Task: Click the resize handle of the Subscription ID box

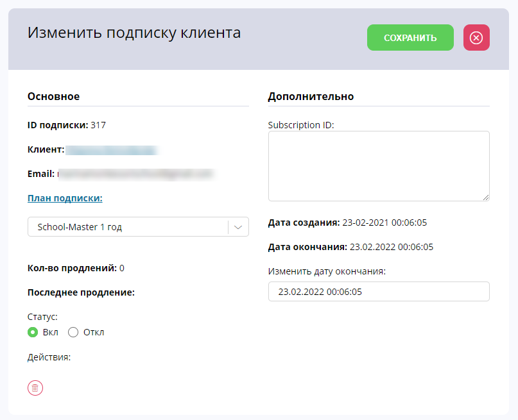Action: point(485,197)
